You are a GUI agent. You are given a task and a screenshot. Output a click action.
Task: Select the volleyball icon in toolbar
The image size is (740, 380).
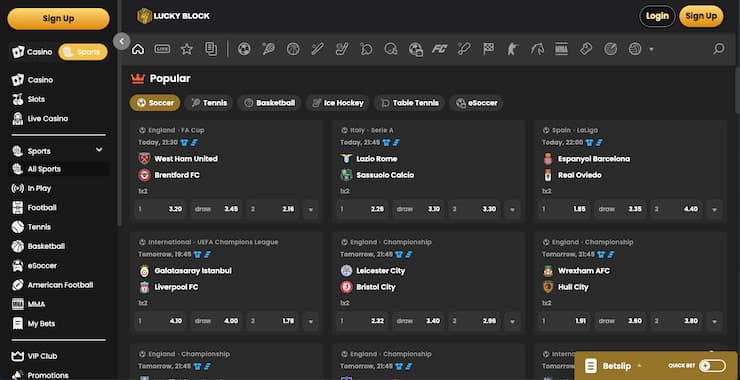pyautogui.click(x=635, y=49)
